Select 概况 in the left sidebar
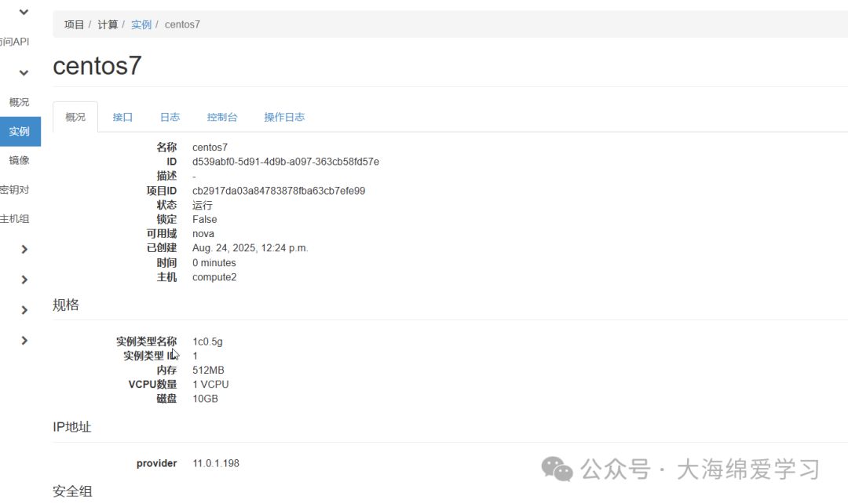848x504 pixels. coord(19,101)
